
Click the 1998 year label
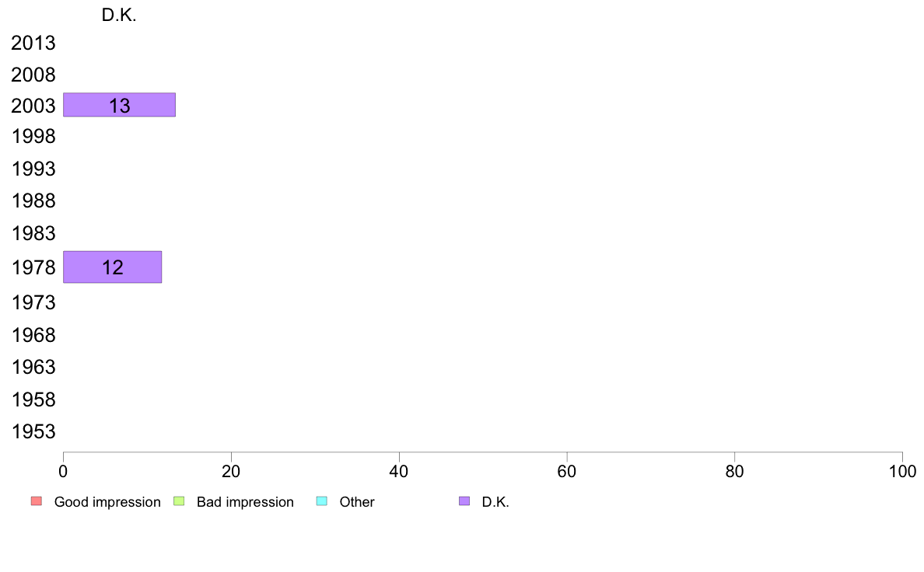[x=33, y=137]
